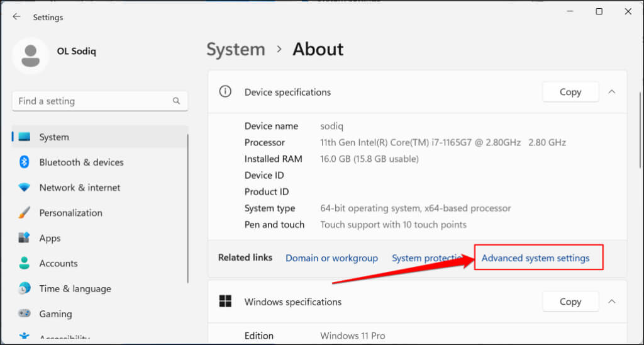The image size is (644, 345).
Task: Open Domain or workgroup link
Action: tap(331, 258)
